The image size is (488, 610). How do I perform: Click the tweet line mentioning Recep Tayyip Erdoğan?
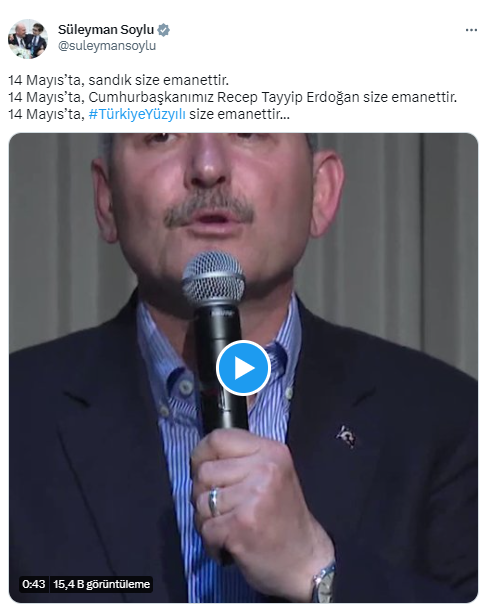coord(232,97)
